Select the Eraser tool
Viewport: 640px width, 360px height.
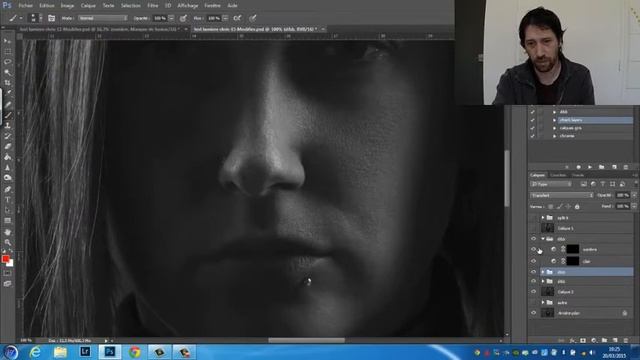coord(7,147)
